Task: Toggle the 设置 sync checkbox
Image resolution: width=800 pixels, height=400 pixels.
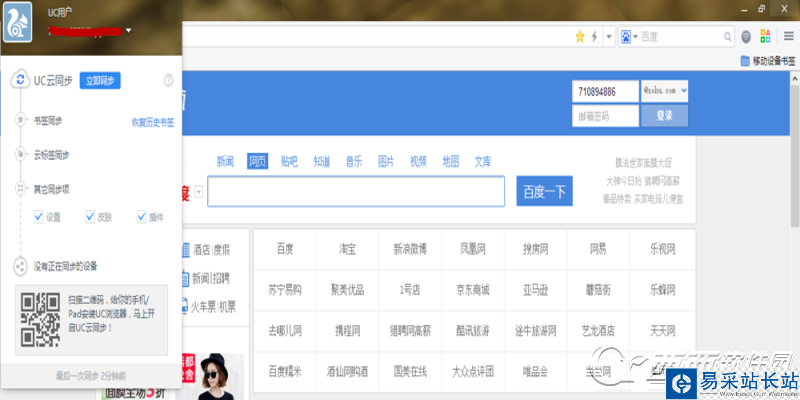Action: click(x=38, y=217)
